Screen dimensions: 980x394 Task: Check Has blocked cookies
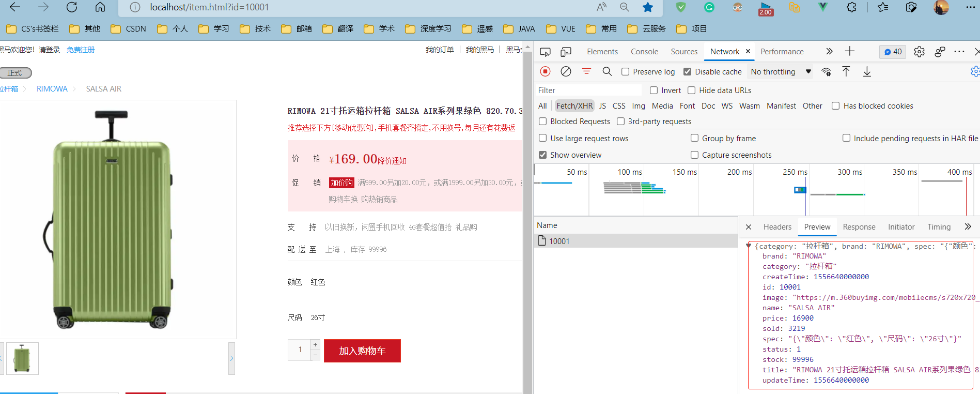pyautogui.click(x=835, y=106)
